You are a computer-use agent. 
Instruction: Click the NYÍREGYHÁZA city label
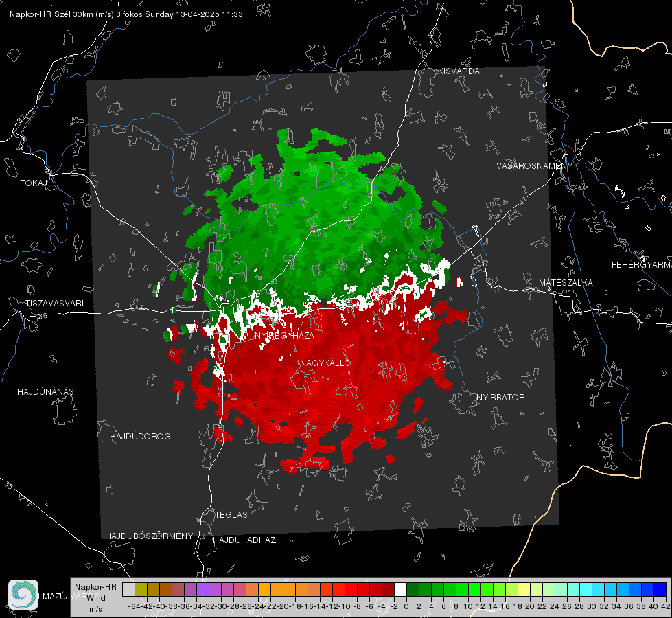coord(285,335)
